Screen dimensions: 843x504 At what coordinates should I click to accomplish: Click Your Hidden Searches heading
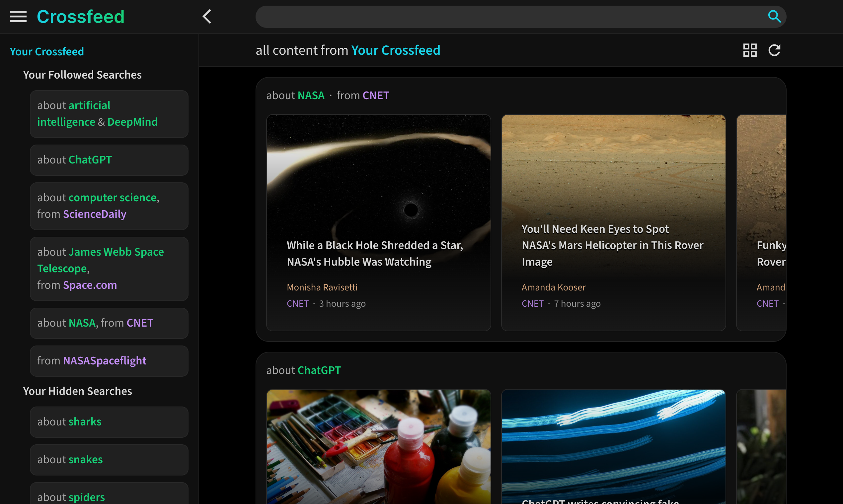tap(78, 391)
